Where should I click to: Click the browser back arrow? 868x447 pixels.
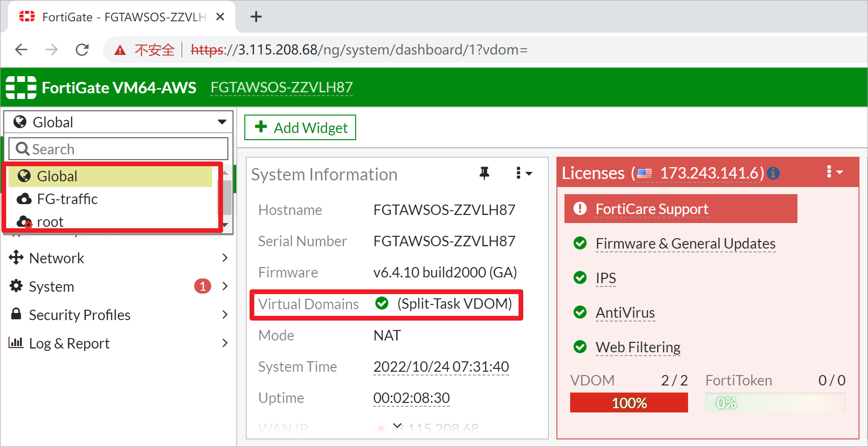click(x=21, y=49)
